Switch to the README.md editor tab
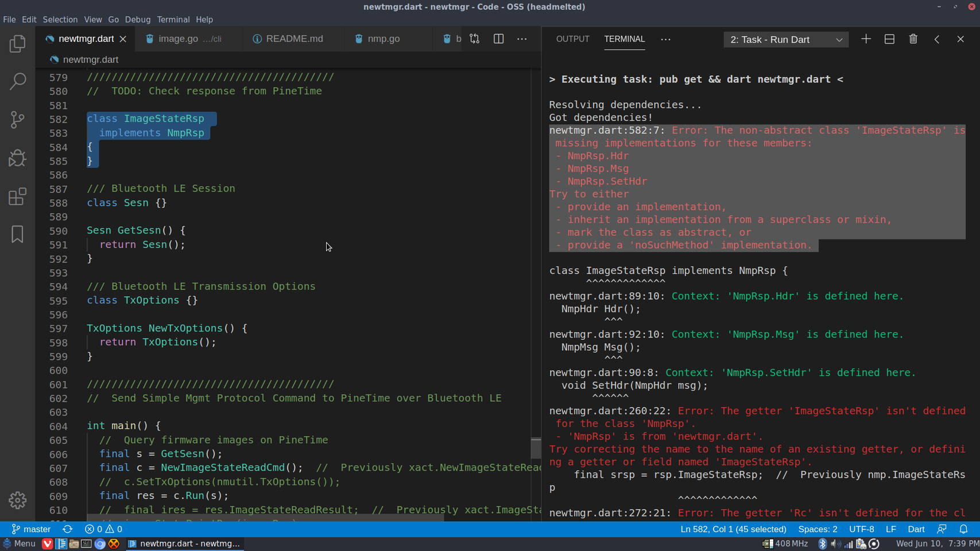Image resolution: width=980 pixels, height=551 pixels. coord(294,39)
